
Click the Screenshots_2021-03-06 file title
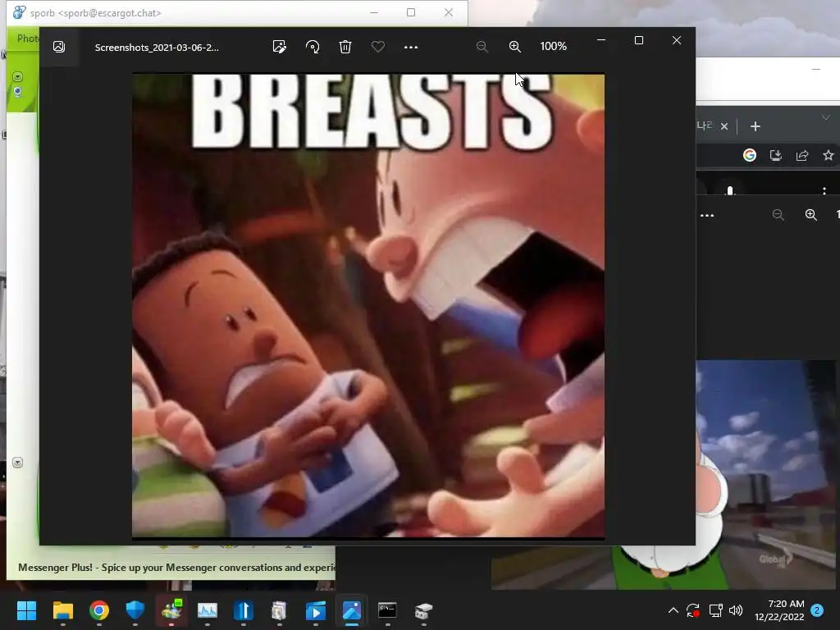[157, 47]
